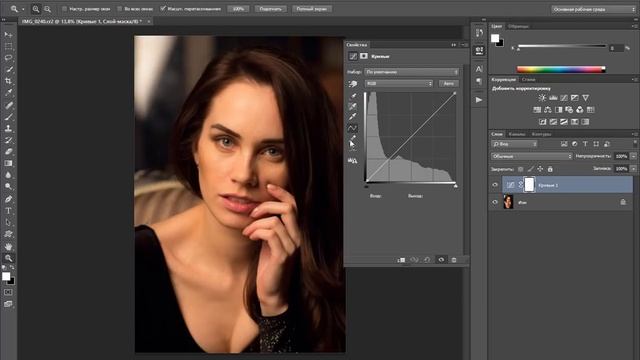The width and height of the screenshot is (640, 360).
Task: Open the layer filter kind dropdown
Action: click(514, 144)
